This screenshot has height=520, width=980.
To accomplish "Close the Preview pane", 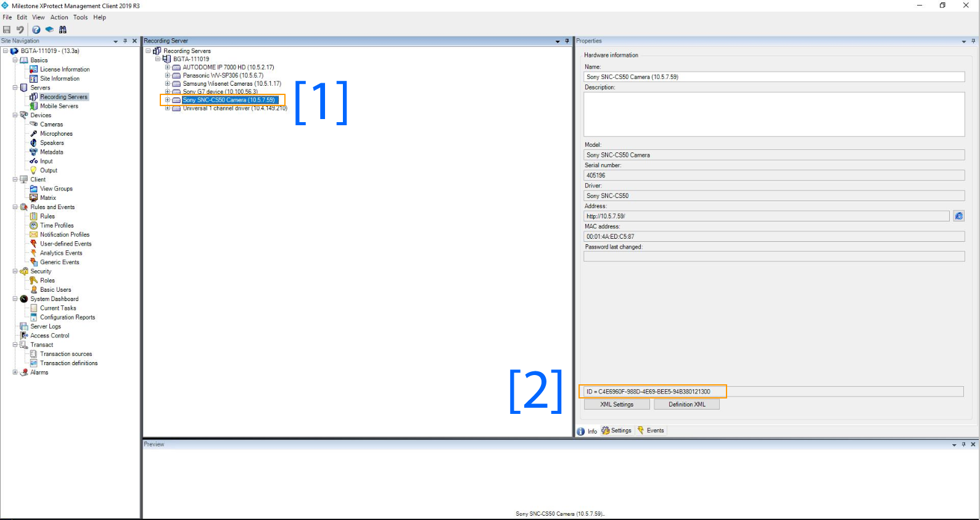I will tap(973, 444).
